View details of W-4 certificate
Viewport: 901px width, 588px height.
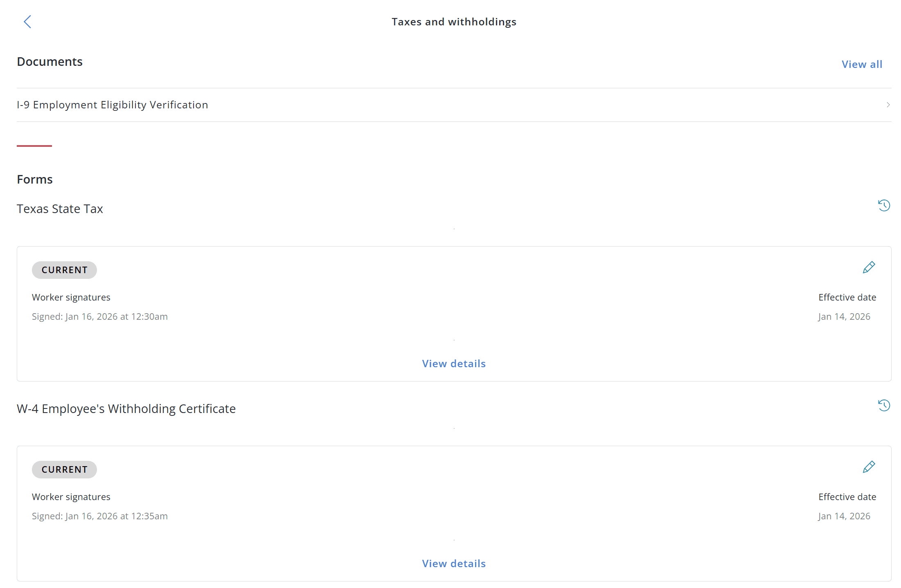click(x=454, y=563)
